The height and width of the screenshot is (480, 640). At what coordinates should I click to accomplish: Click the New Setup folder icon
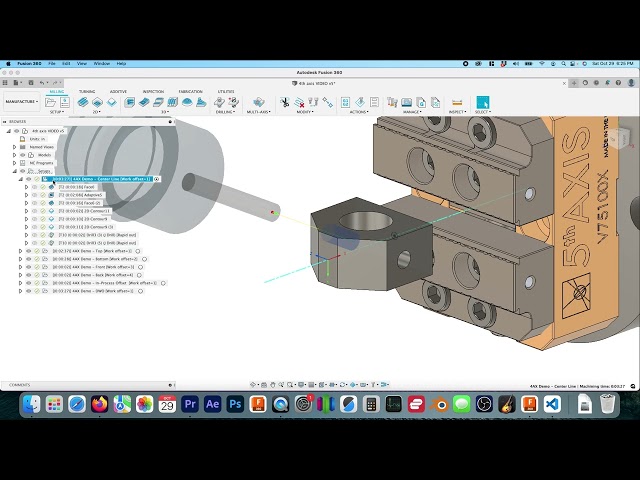[51, 102]
